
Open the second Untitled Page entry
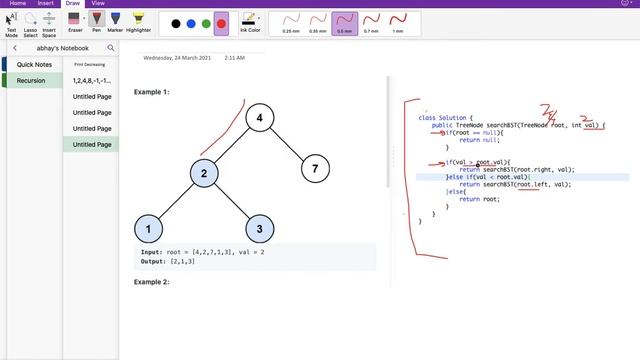click(91, 112)
